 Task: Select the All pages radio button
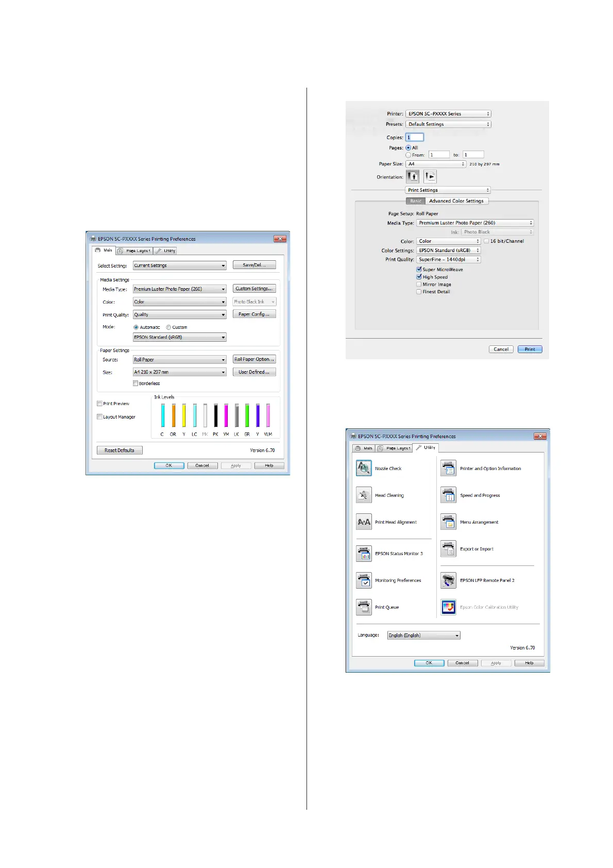[408, 147]
